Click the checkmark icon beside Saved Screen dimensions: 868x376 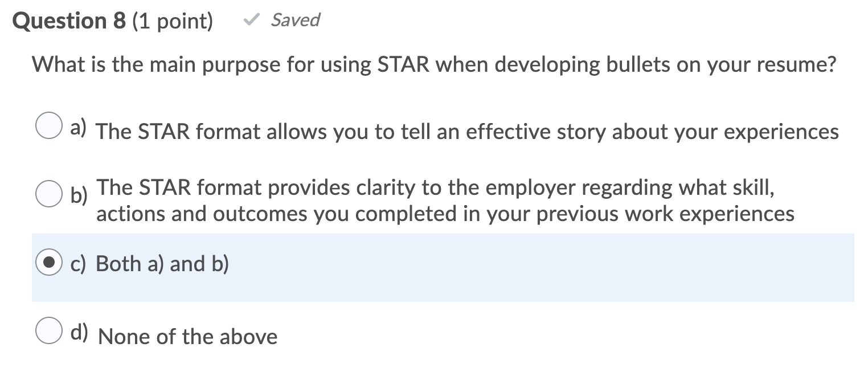tap(251, 21)
